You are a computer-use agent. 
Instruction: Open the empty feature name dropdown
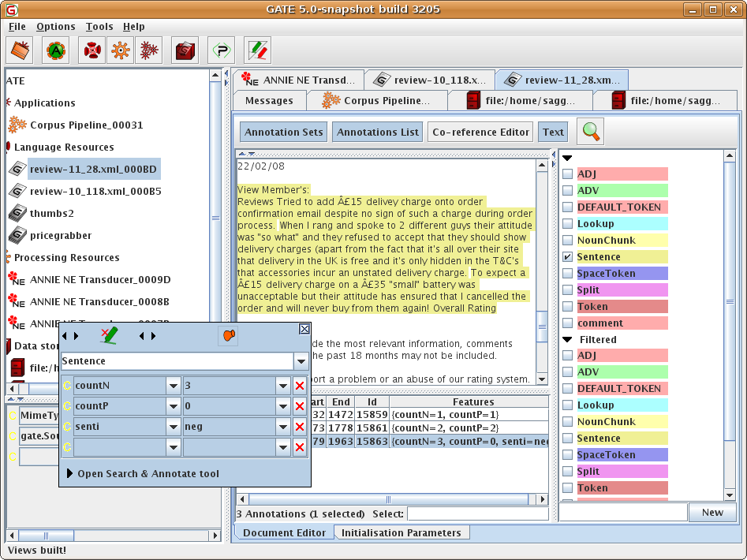(x=174, y=446)
